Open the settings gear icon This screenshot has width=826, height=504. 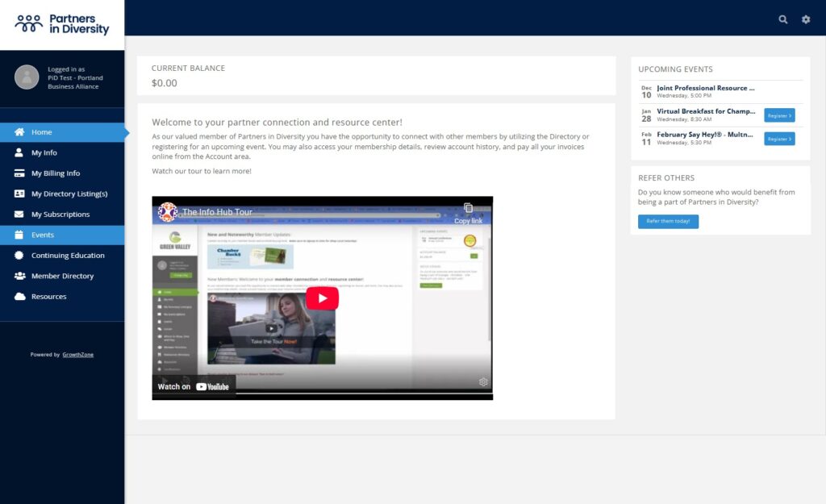(805, 19)
